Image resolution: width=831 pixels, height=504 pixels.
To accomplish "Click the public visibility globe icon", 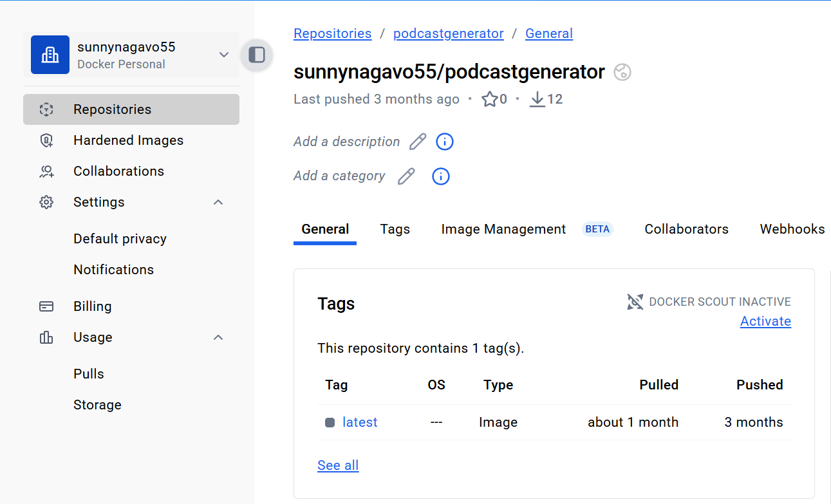I will 622,72.
